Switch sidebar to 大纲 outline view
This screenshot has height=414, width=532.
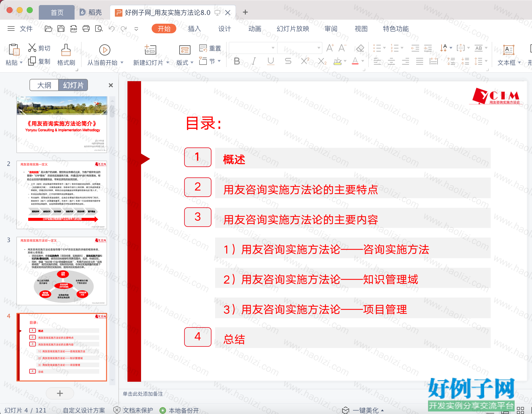[44, 85]
